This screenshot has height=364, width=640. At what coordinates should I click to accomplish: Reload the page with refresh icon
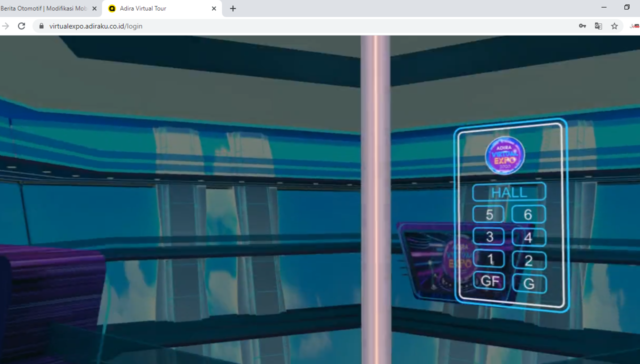tap(21, 26)
